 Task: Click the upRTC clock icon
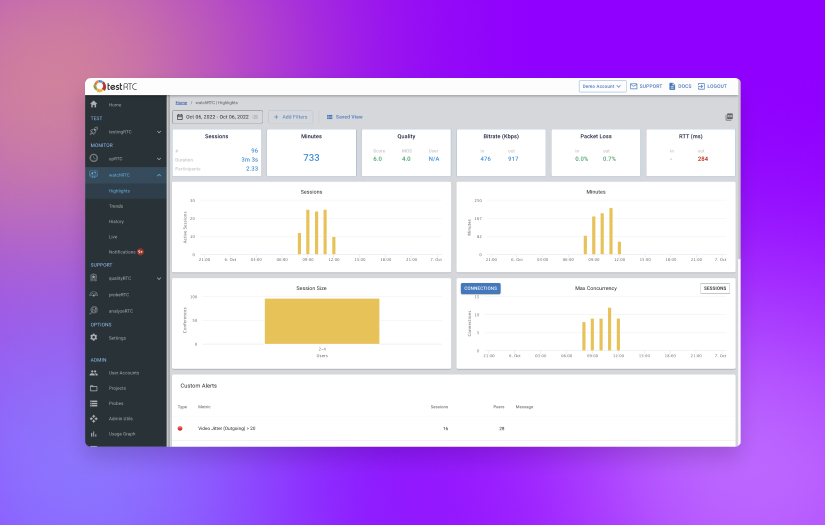[x=94, y=158]
